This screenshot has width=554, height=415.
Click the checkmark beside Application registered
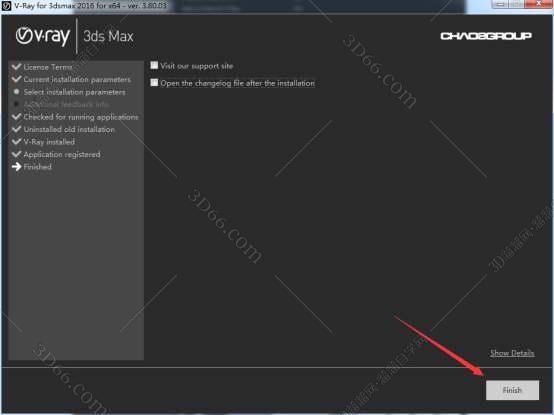pyautogui.click(x=16, y=154)
